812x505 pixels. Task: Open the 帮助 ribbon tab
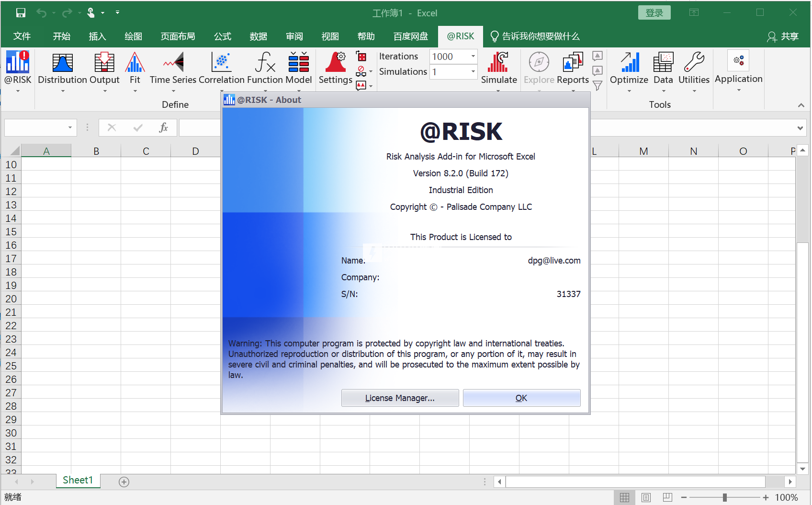tap(366, 36)
